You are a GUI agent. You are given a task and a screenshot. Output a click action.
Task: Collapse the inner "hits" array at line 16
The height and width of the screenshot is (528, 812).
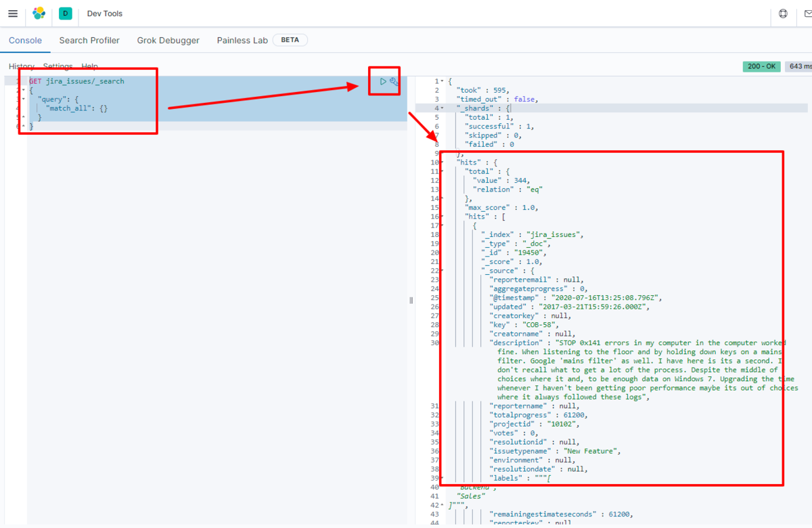click(x=441, y=216)
